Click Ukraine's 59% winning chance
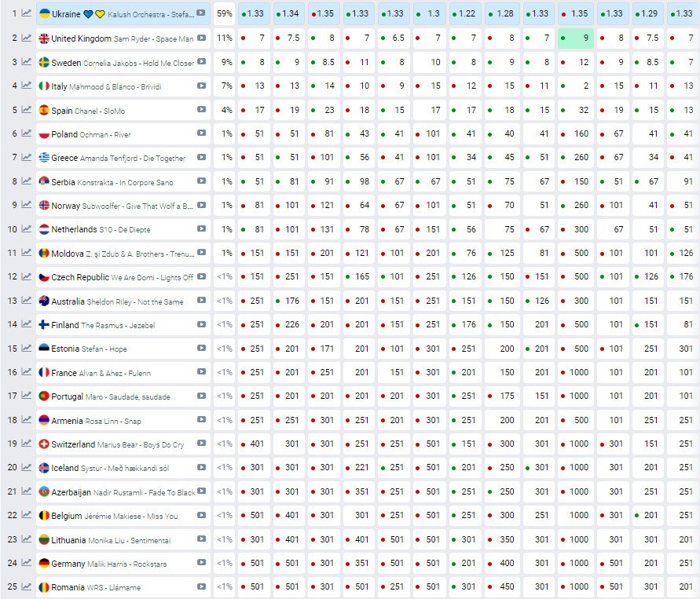 tap(225, 14)
